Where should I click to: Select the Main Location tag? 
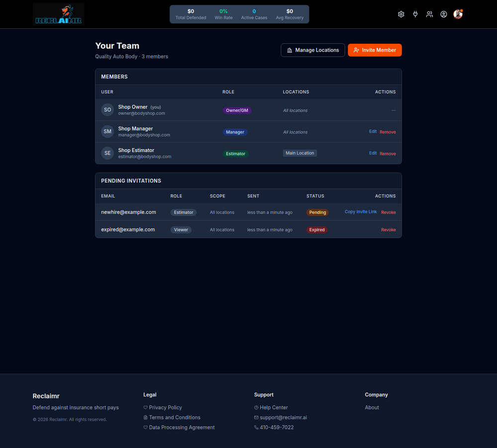tap(300, 153)
